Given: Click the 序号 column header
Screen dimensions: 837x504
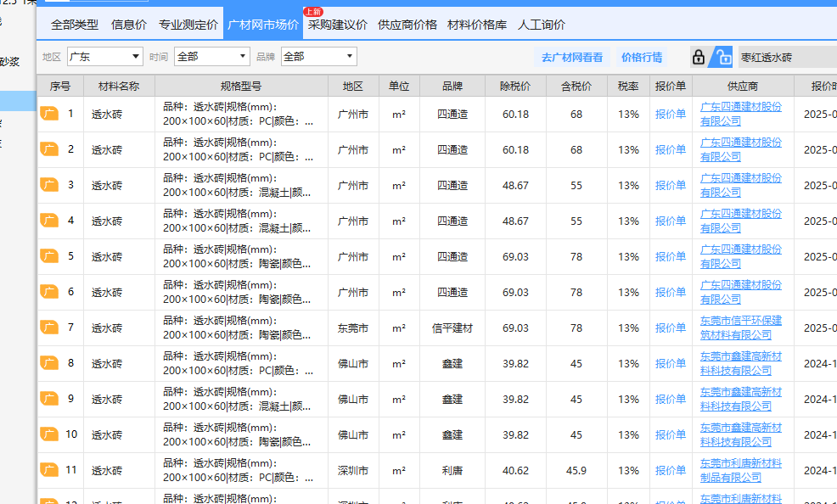Looking at the screenshot, I should click(60, 86).
